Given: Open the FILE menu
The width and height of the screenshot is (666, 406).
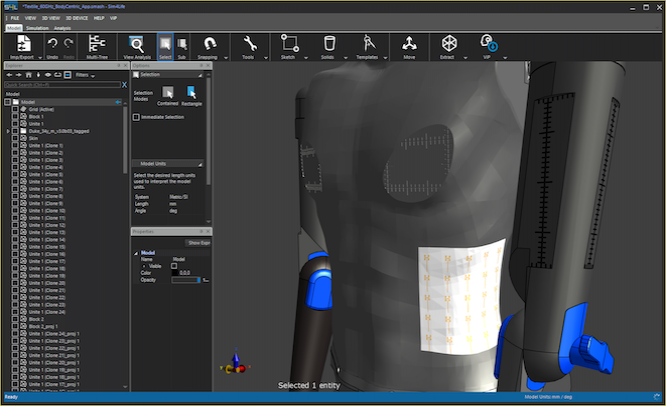Looking at the screenshot, I should click(x=15, y=18).
